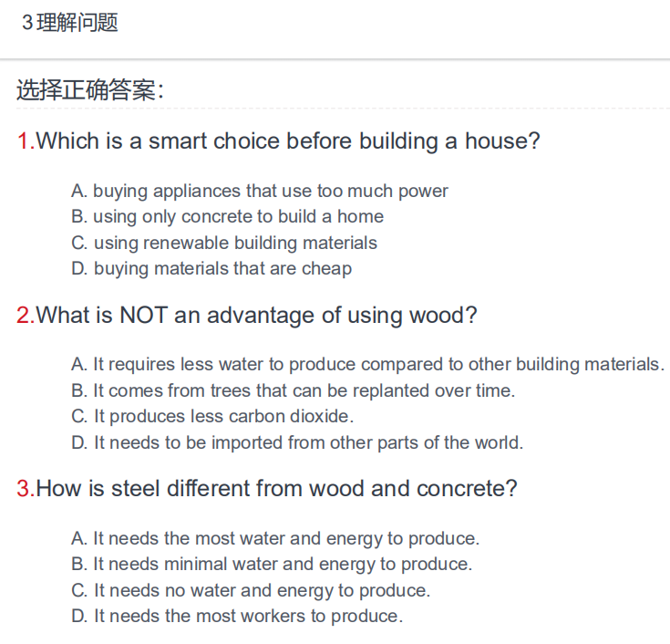Pick option C using renewable building materials

[224, 243]
